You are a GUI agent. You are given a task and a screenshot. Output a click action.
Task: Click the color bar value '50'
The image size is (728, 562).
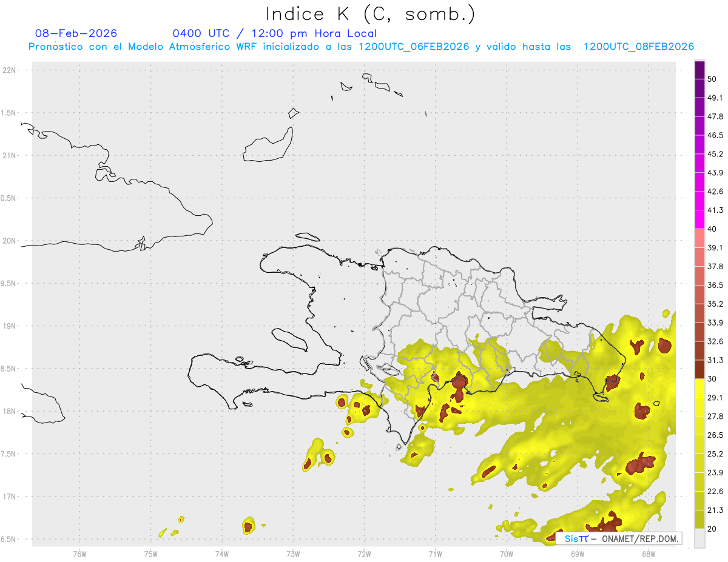pos(712,79)
